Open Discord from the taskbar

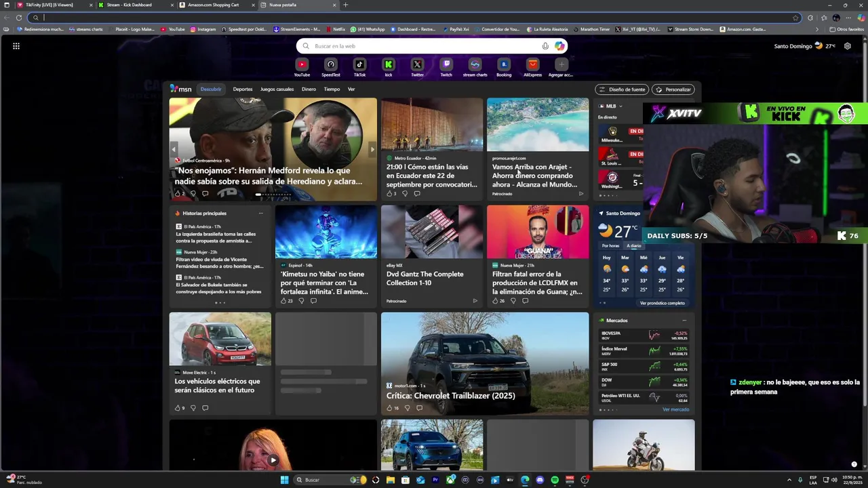(540, 480)
